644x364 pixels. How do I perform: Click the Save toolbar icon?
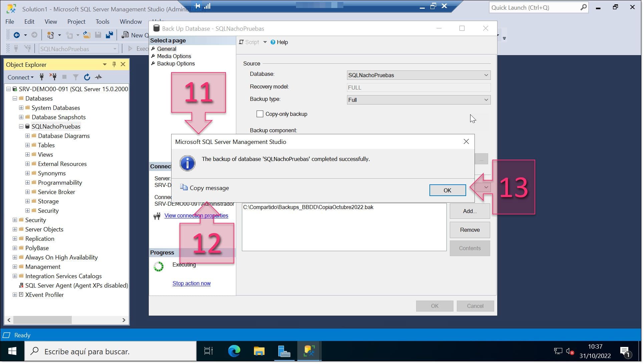pos(98,35)
